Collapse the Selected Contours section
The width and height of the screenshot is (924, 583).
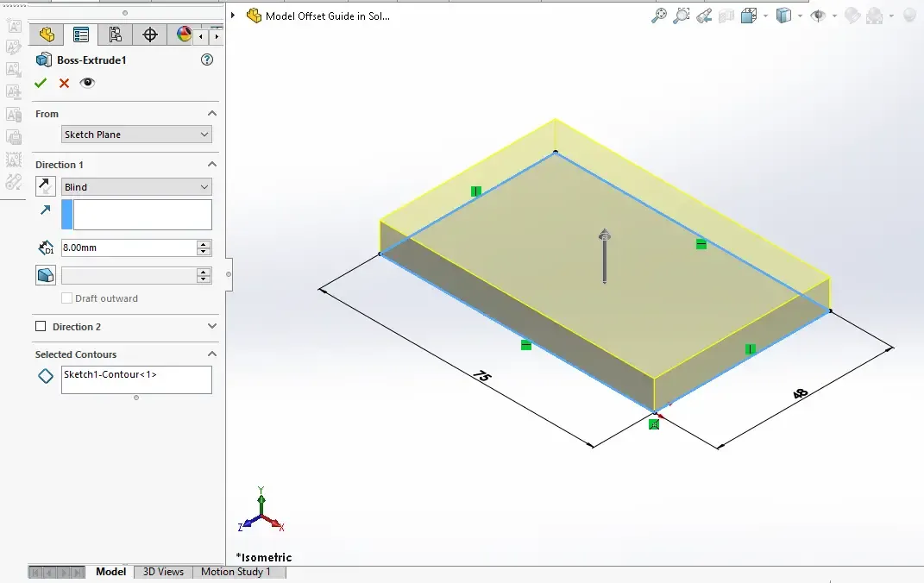click(x=212, y=354)
